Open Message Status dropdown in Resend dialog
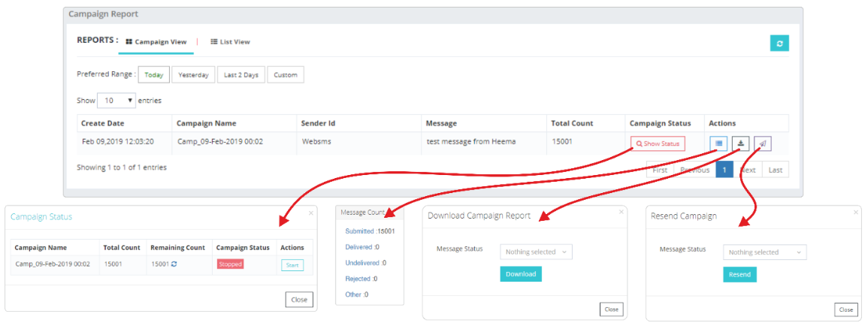The width and height of the screenshot is (868, 329). [764, 252]
